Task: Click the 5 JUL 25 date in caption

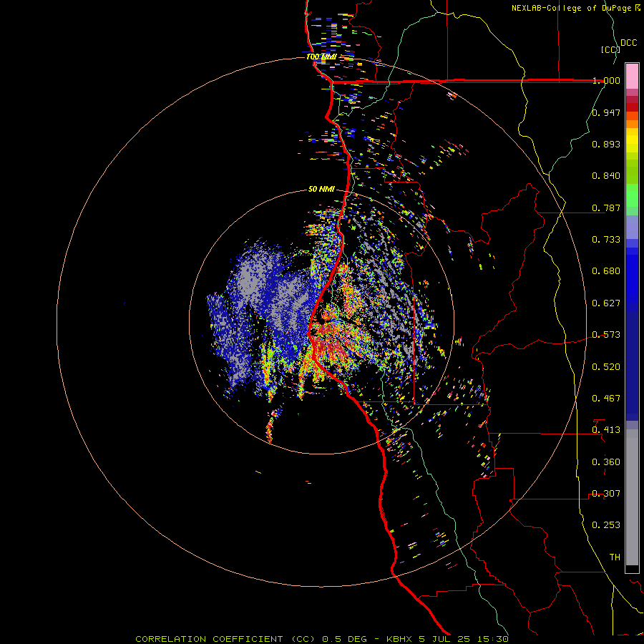Action: pos(445,639)
